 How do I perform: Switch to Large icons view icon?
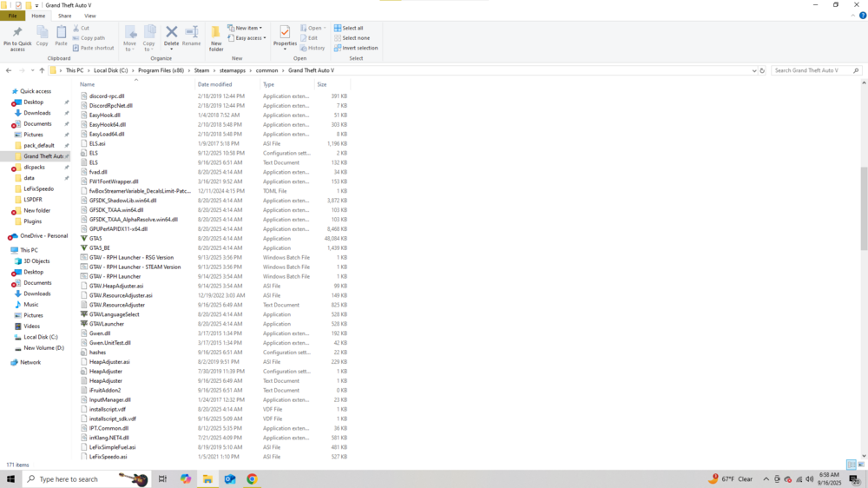pos(861,465)
